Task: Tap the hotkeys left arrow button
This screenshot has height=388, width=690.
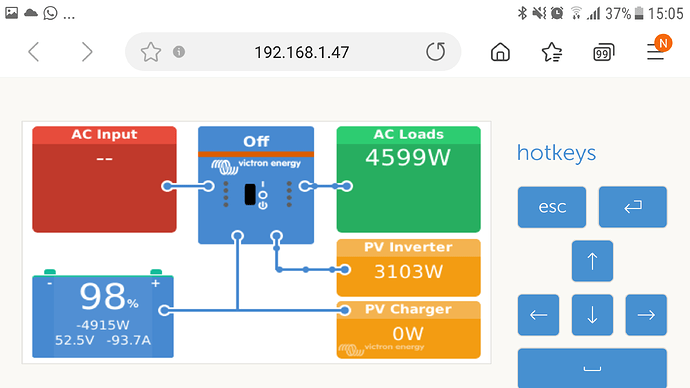Action: (539, 315)
